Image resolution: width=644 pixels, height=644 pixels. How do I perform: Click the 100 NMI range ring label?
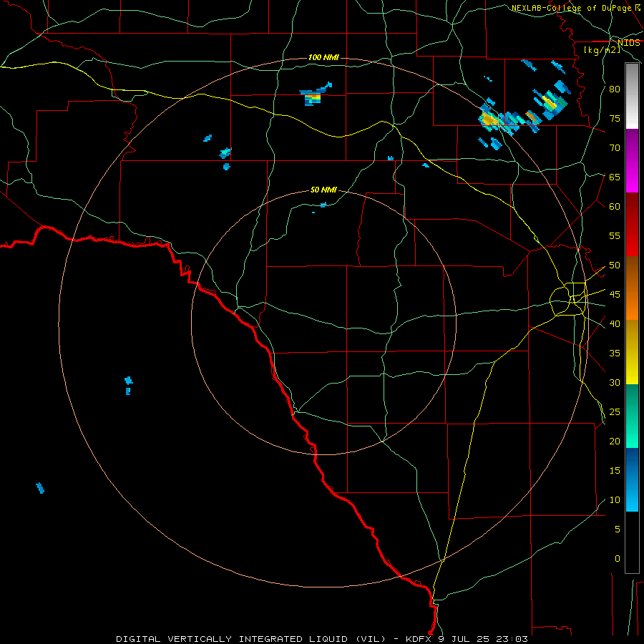pyautogui.click(x=323, y=57)
